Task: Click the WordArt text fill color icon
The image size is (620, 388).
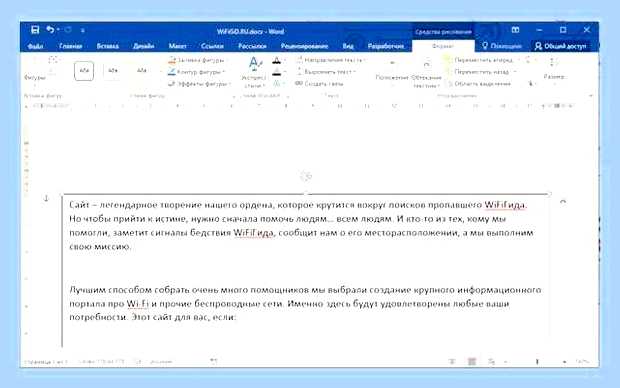Action: pos(277,61)
